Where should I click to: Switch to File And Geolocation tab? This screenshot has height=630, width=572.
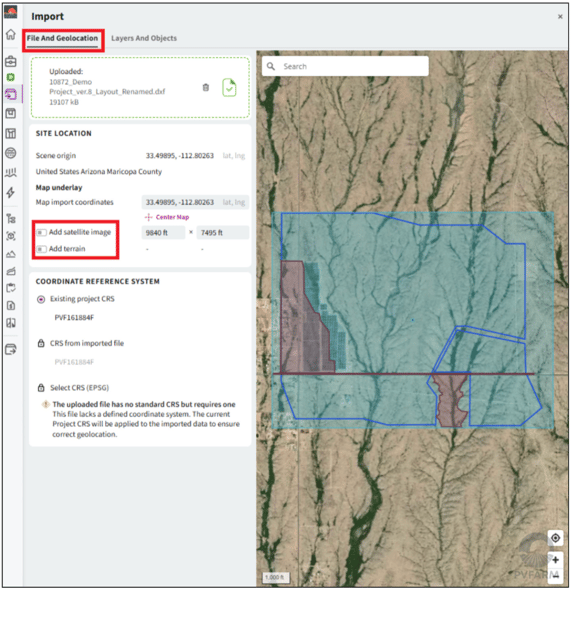point(62,38)
